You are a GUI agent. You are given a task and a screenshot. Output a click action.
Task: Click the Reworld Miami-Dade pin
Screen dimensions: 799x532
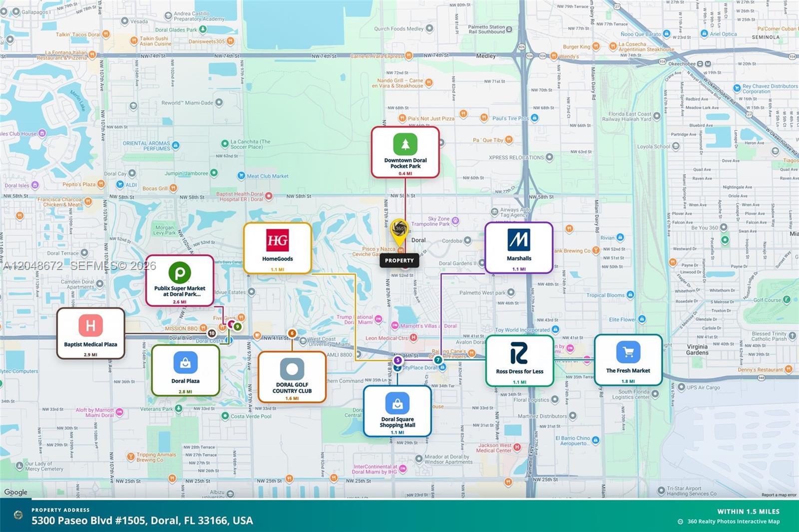click(219, 103)
